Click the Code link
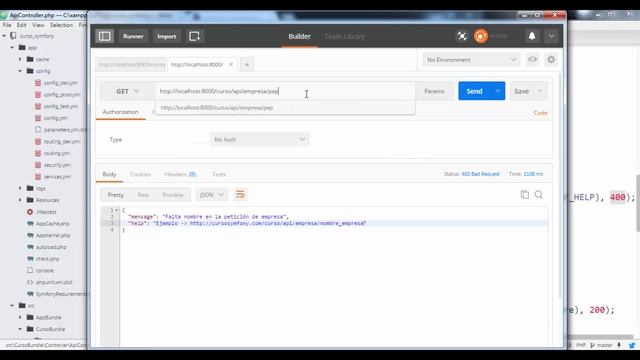640x360 pixels. pos(540,113)
